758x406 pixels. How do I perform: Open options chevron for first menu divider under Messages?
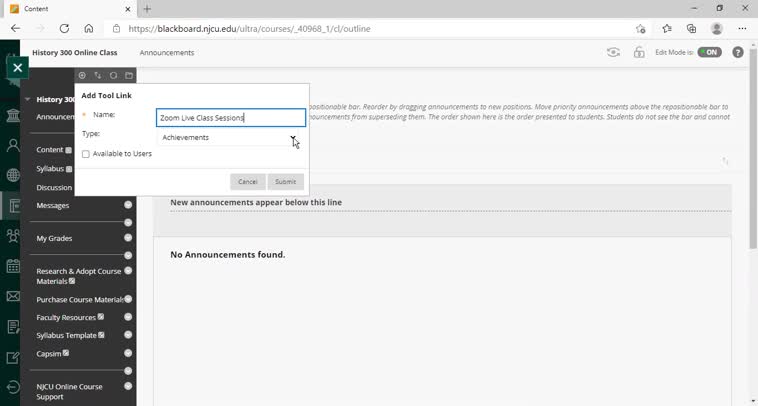pyautogui.click(x=128, y=222)
